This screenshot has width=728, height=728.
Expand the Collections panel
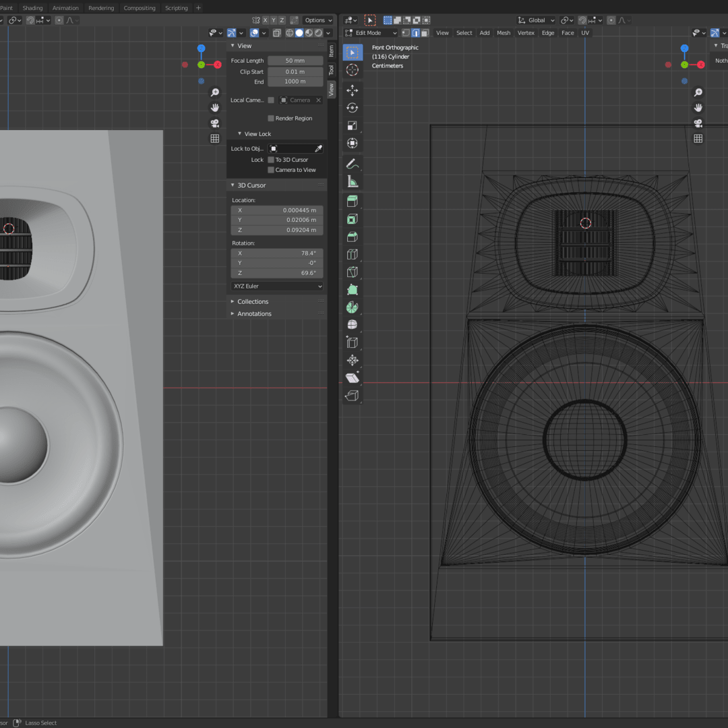tap(253, 302)
